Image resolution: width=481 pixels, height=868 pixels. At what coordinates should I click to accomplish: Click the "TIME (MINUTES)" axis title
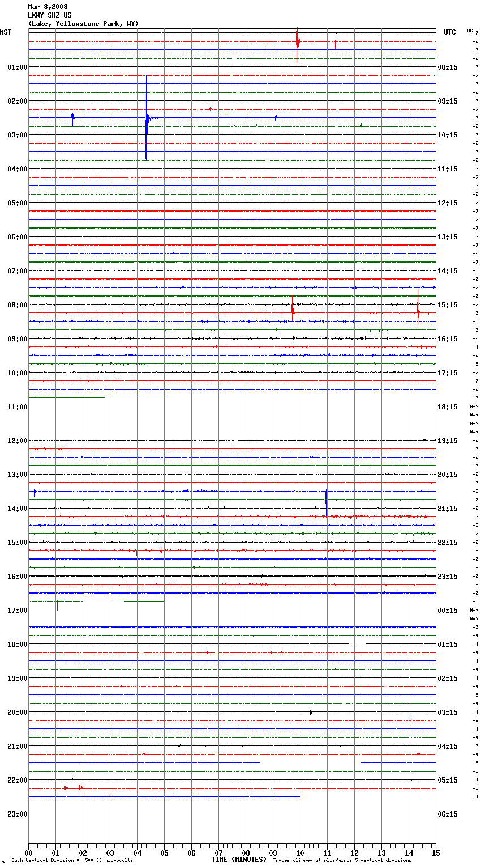[x=239, y=860]
